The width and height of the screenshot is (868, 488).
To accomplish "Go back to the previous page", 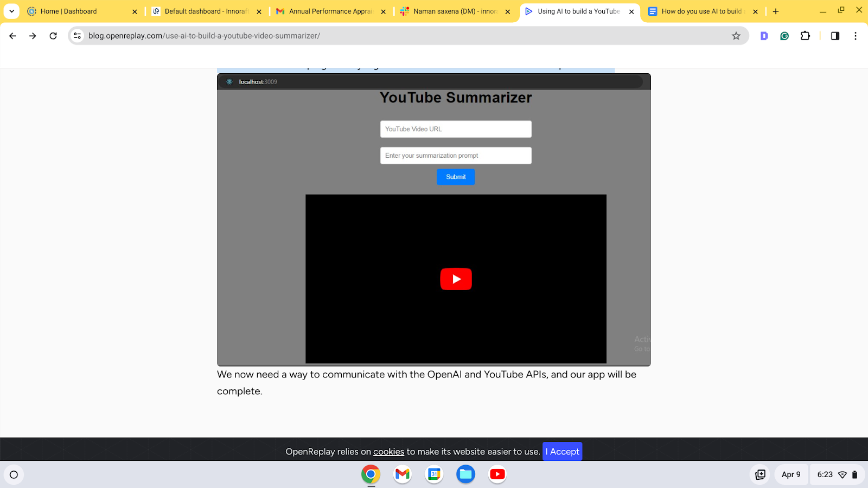I will [12, 36].
